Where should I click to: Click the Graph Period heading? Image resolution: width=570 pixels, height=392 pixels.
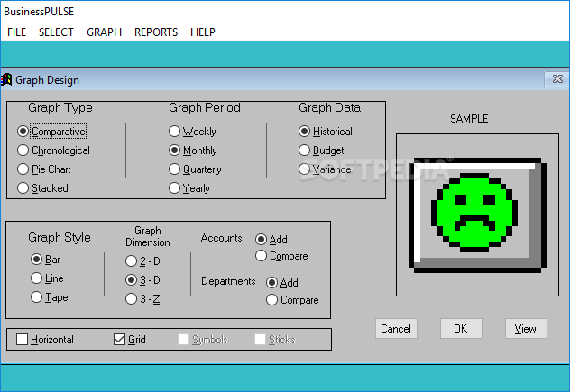205,107
